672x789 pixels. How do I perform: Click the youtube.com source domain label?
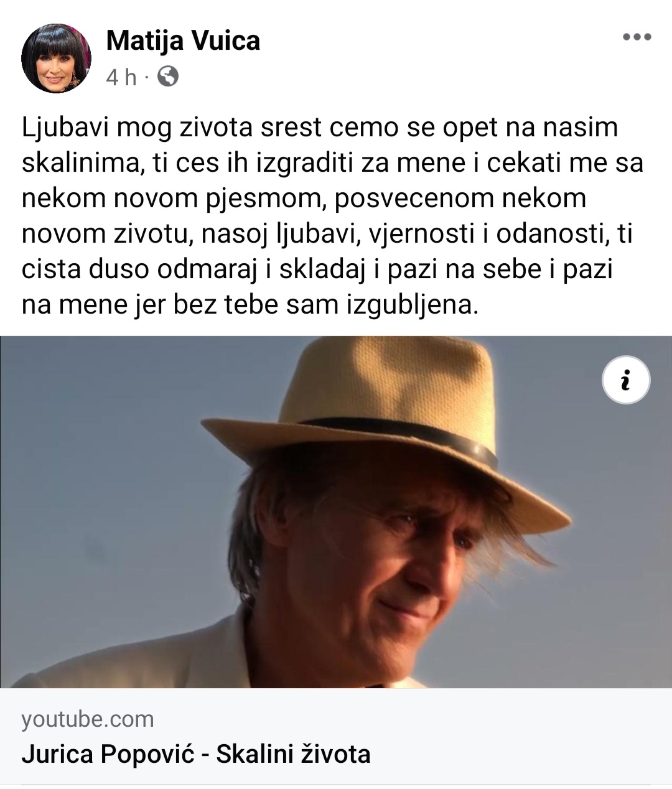[x=88, y=719]
